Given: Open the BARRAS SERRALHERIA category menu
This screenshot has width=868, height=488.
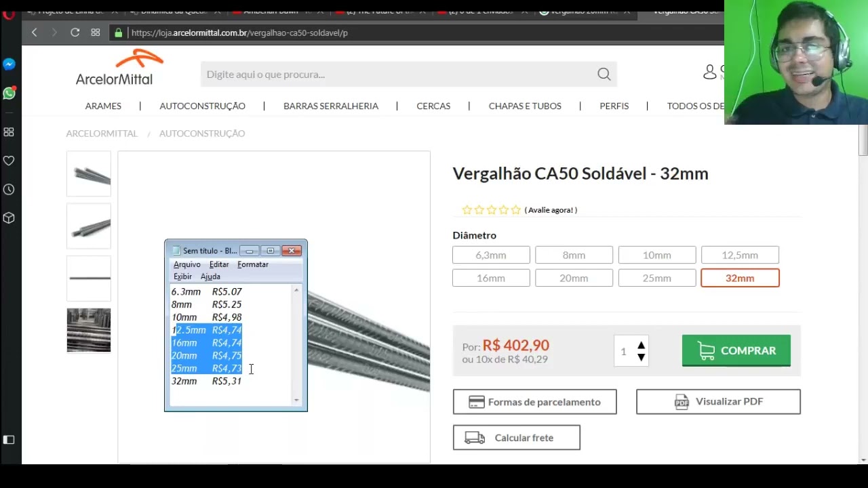Looking at the screenshot, I should coord(331,106).
